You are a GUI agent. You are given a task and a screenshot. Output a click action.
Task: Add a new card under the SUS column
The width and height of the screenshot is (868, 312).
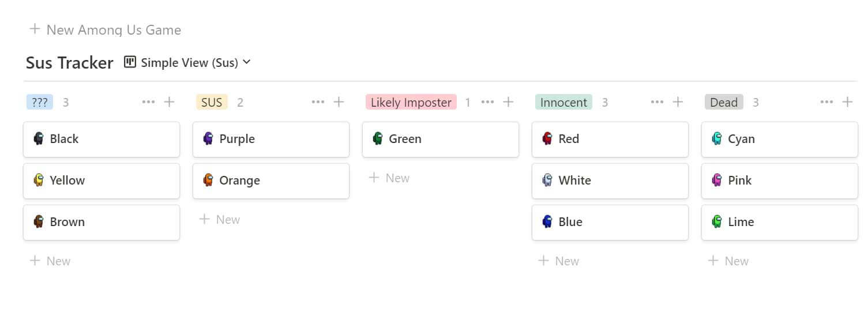(219, 219)
